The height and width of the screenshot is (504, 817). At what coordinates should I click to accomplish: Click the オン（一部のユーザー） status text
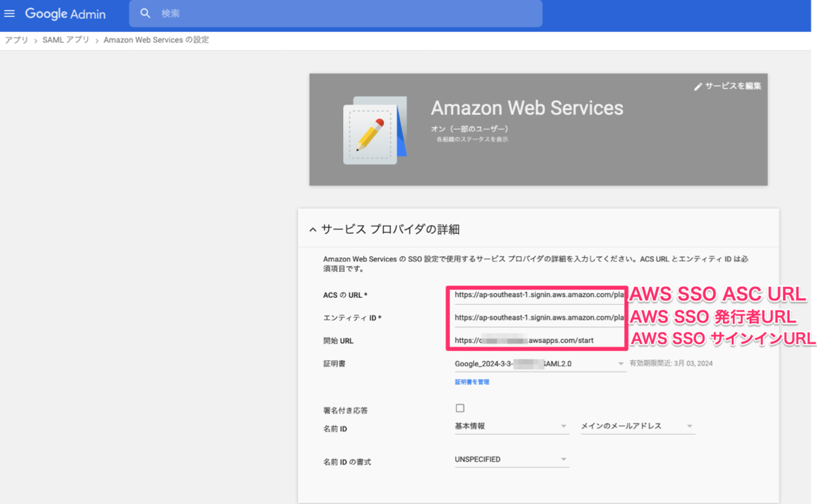[470, 129]
